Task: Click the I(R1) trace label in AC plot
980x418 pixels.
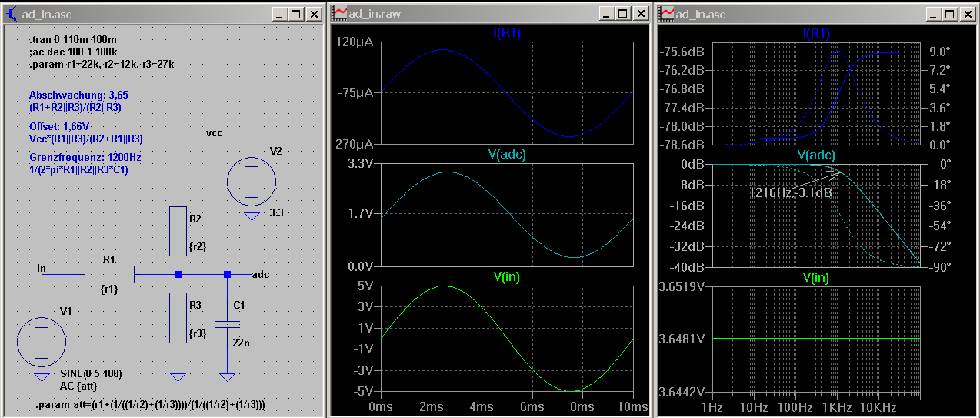Action: [x=815, y=33]
